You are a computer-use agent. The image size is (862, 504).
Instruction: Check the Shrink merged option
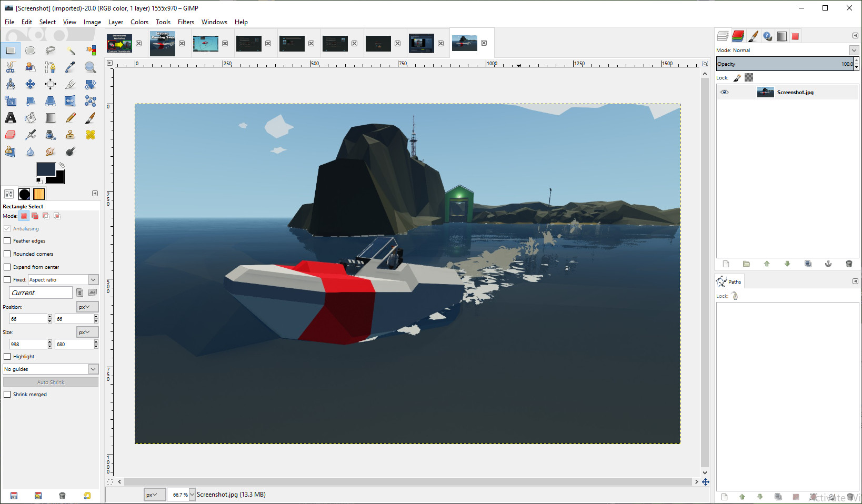[7, 394]
